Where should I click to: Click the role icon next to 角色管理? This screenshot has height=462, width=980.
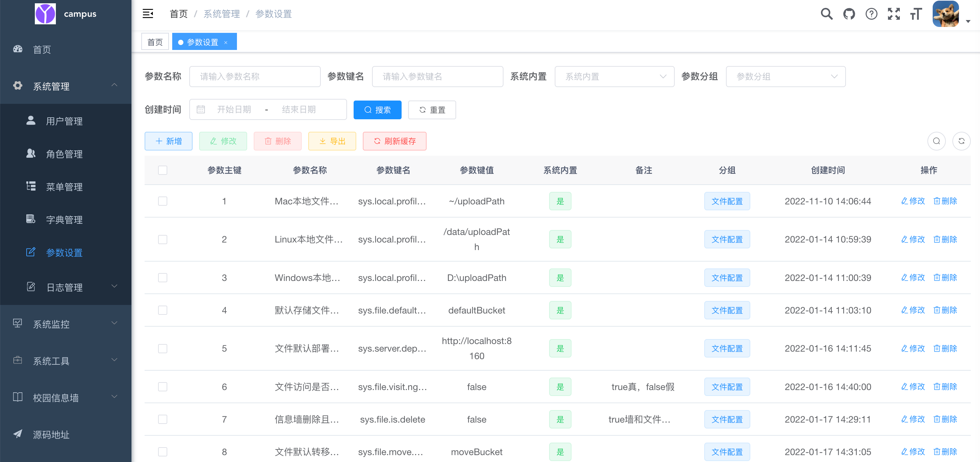31,153
